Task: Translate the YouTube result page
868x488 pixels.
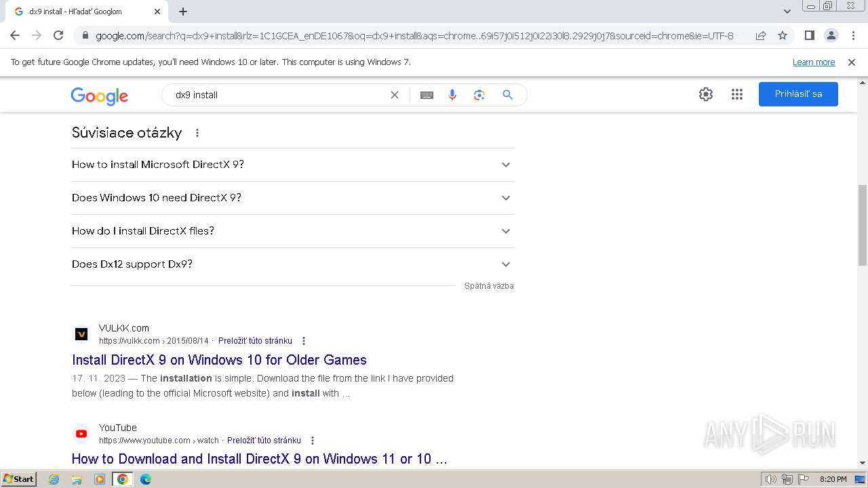Action: 264,441
